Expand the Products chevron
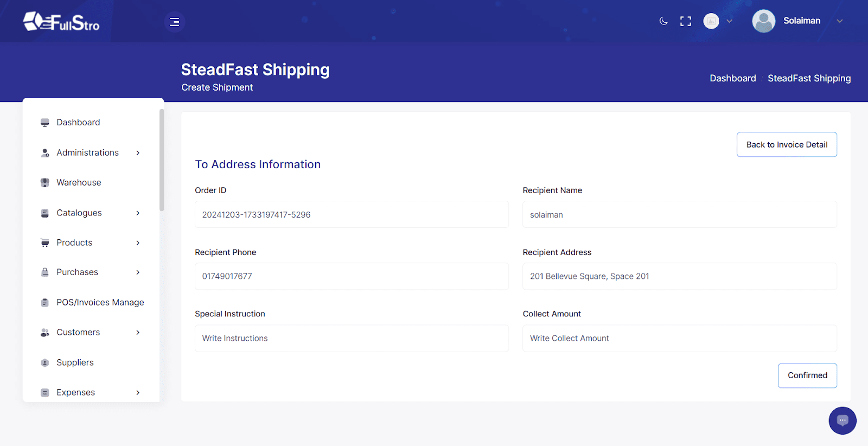 (x=138, y=243)
